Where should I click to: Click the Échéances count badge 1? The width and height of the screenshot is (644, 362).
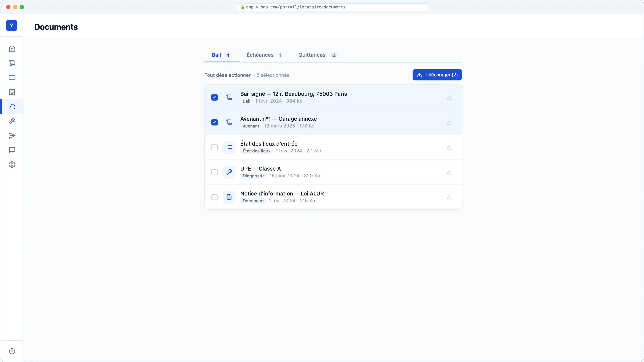280,55
